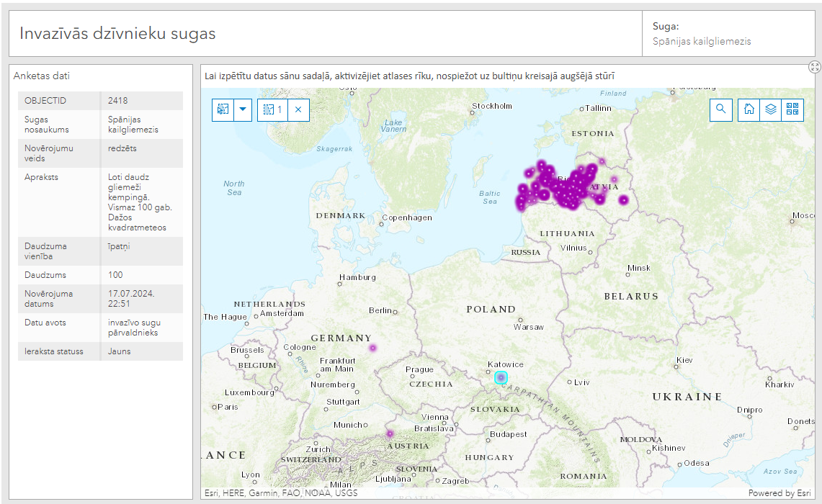The width and height of the screenshot is (822, 504).
Task: Open the map search tool
Action: [720, 109]
